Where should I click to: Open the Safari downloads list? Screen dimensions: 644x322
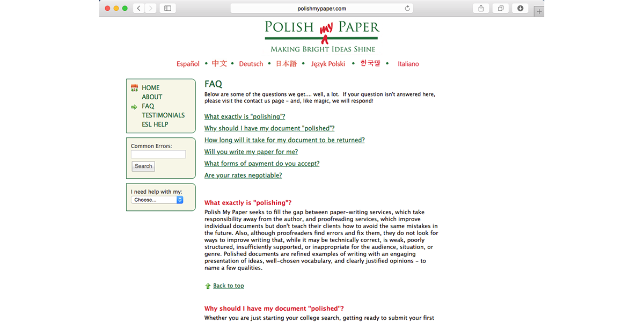click(520, 8)
